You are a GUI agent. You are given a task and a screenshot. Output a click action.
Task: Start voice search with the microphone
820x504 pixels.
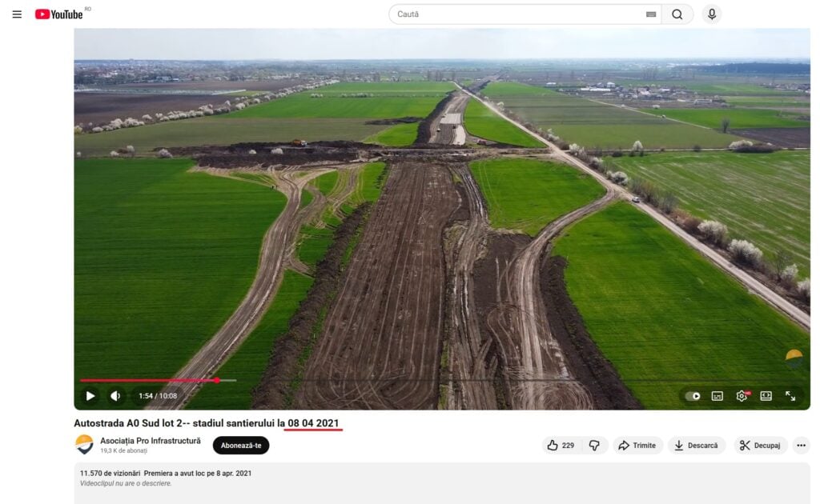coord(712,14)
